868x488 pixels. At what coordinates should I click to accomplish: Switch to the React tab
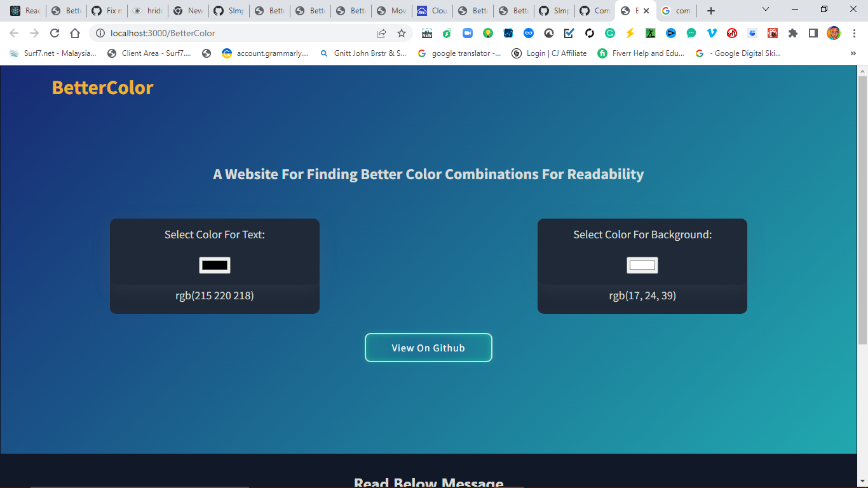pyautogui.click(x=23, y=10)
